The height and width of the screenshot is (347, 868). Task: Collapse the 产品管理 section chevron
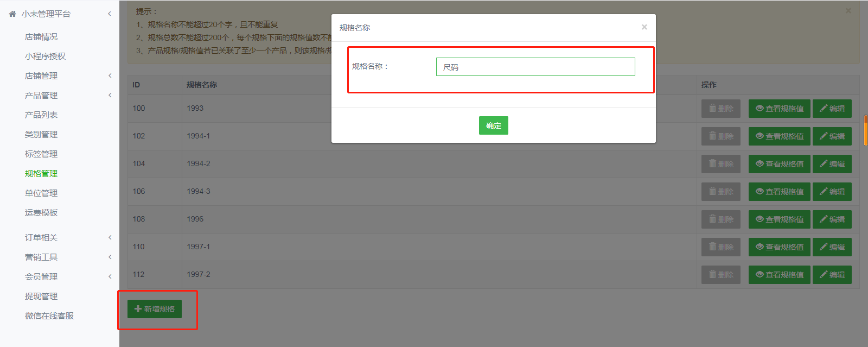(110, 96)
